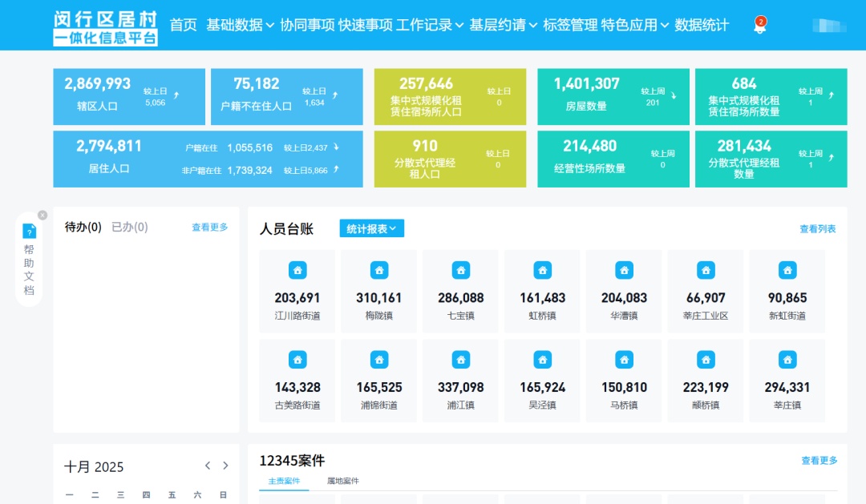The height and width of the screenshot is (504, 866).
Task: Click the house icon above 新虹街道
Action: pyautogui.click(x=787, y=270)
